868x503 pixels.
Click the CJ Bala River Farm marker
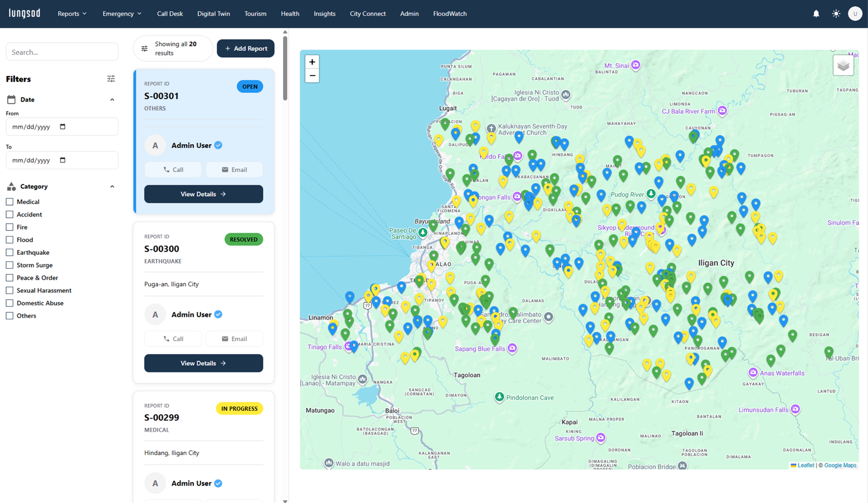722,111
